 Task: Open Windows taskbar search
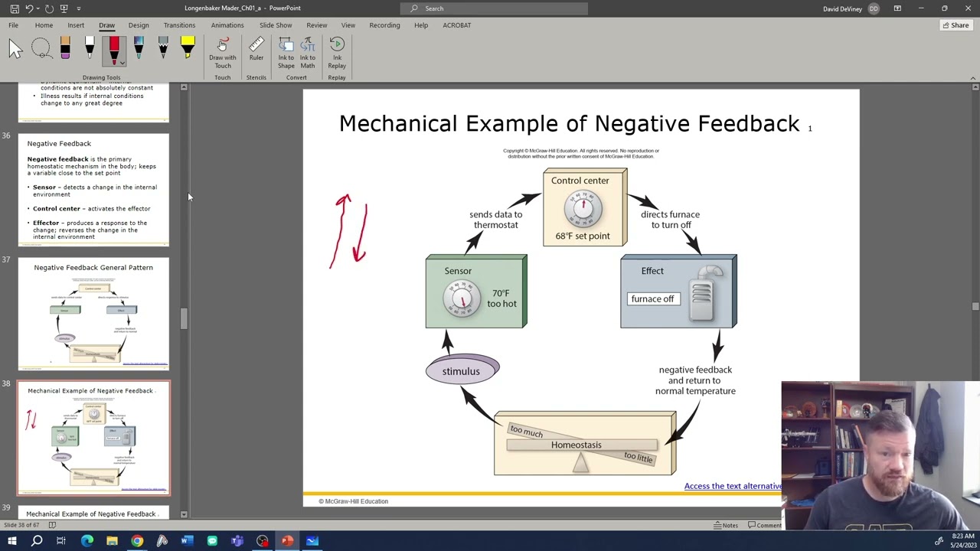pyautogui.click(x=37, y=541)
